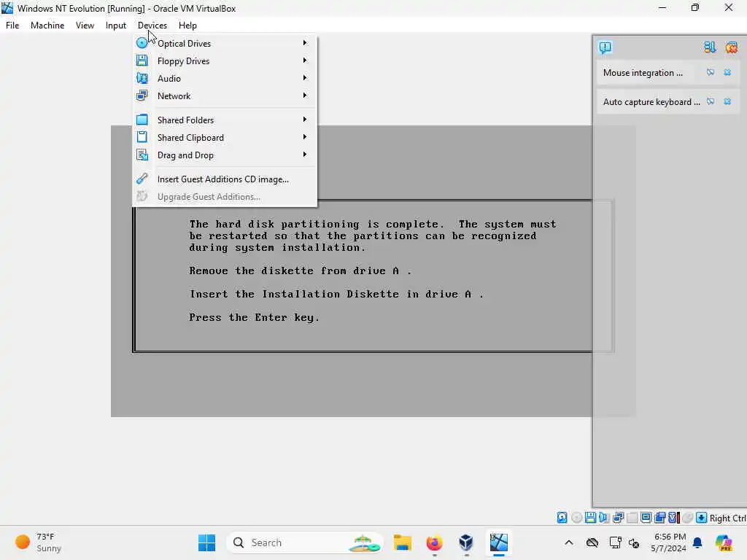Open the Help menu
747x560 pixels.
[187, 26]
